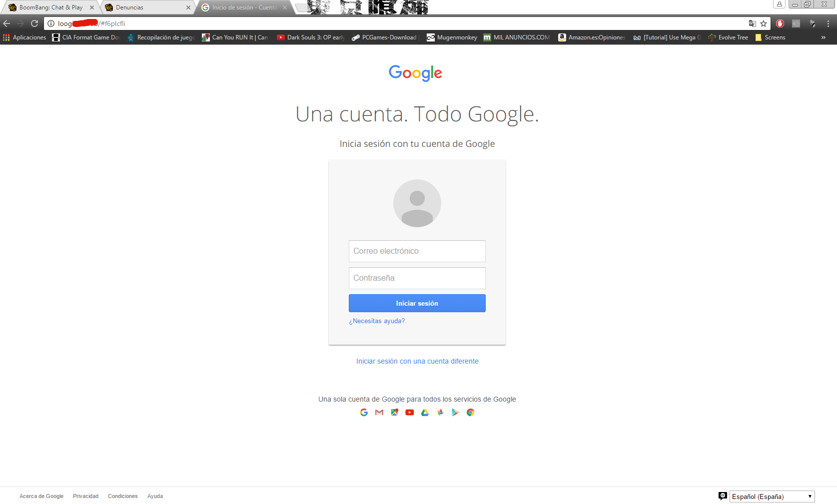
Task: Open the Amazon.es:Opiniones bookmark
Action: point(592,37)
